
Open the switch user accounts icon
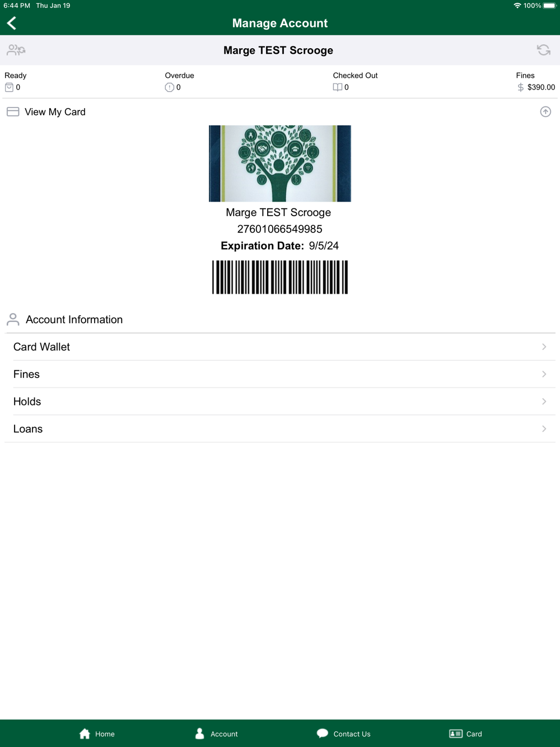16,50
